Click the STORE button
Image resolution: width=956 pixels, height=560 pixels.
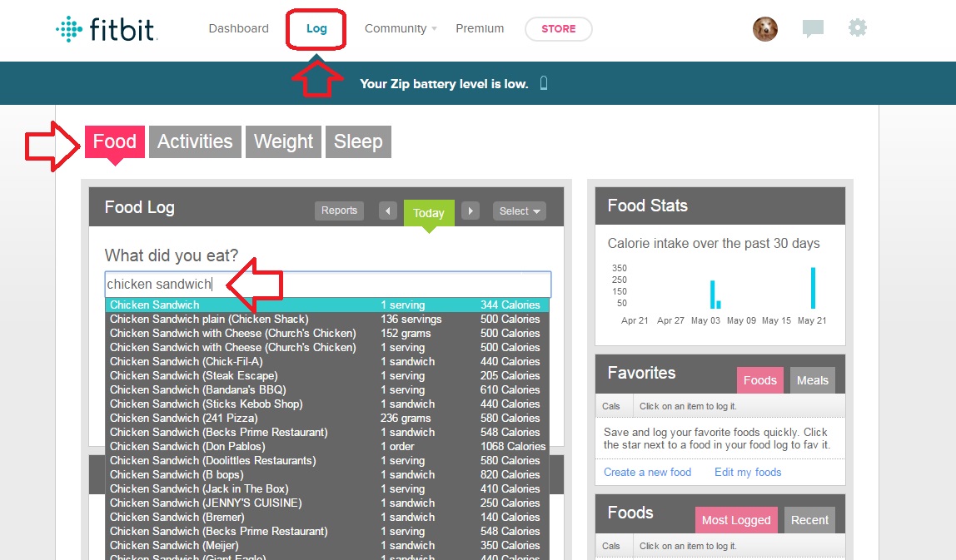click(x=558, y=29)
